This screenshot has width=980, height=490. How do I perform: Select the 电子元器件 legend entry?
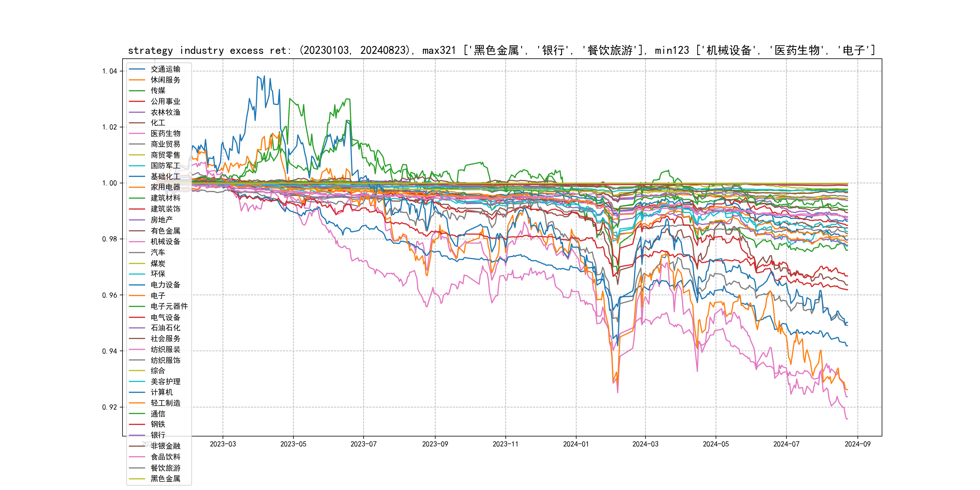coord(169,306)
